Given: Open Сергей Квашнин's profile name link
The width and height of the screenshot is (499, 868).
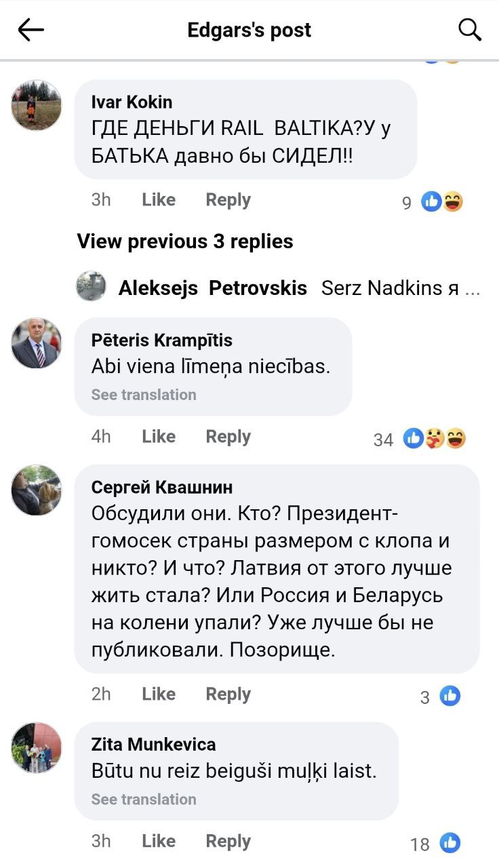Looking at the screenshot, I should point(162,487).
